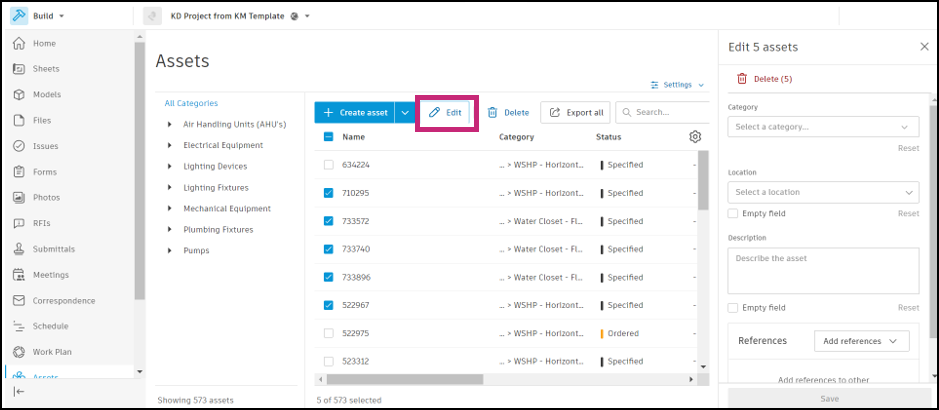Viewport: 939px width, 410px height.
Task: Open the project name dropdown arrow
Action: tap(307, 17)
